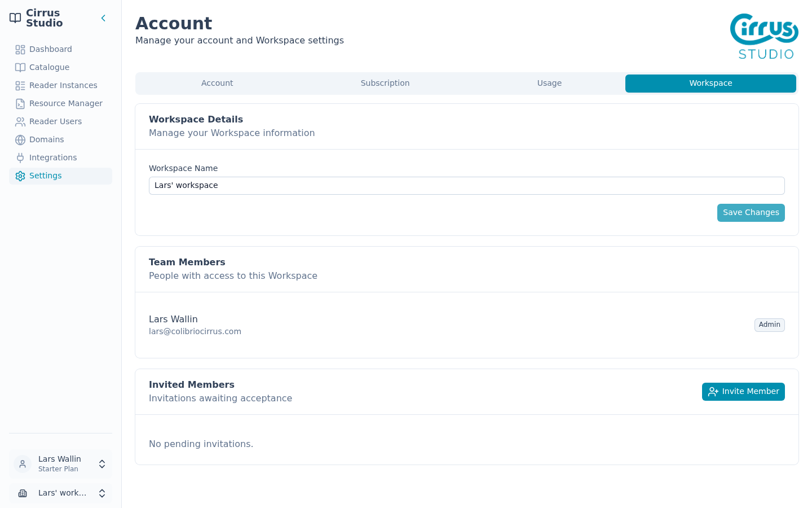Switch to the Account tab

pyautogui.click(x=217, y=84)
